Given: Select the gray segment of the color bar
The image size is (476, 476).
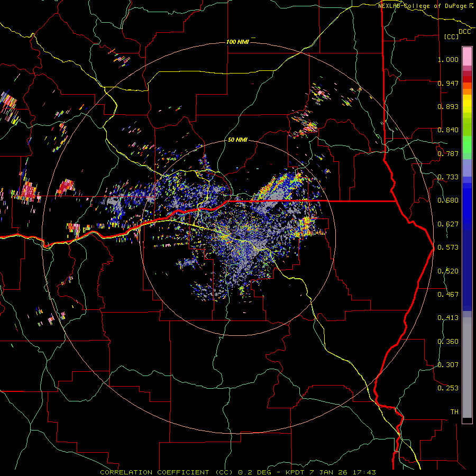Looking at the screenshot, I should pos(467,368).
